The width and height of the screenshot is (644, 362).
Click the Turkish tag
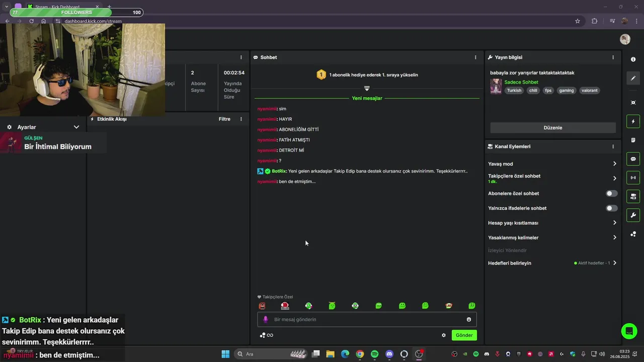pyautogui.click(x=514, y=90)
